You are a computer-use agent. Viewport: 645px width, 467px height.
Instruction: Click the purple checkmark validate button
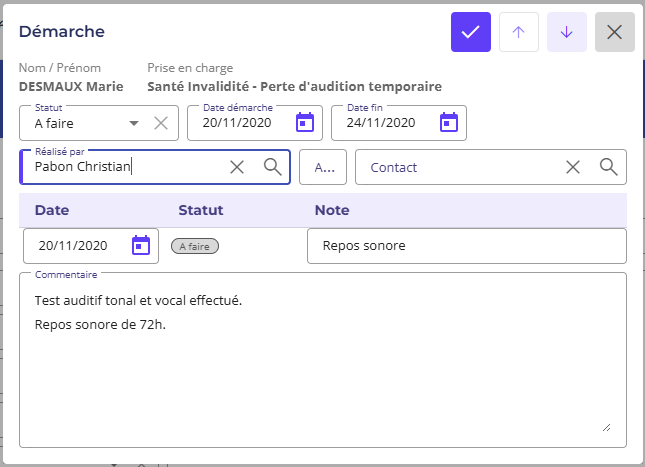point(471,32)
